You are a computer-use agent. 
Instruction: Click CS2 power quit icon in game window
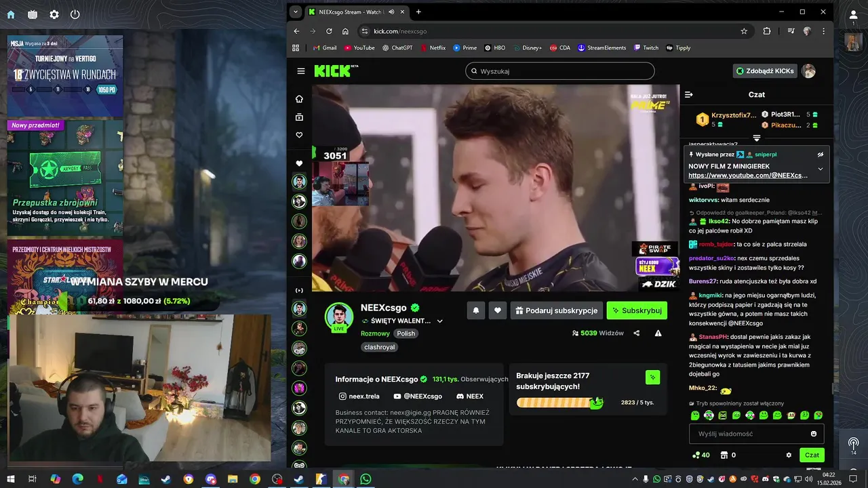[x=75, y=14]
